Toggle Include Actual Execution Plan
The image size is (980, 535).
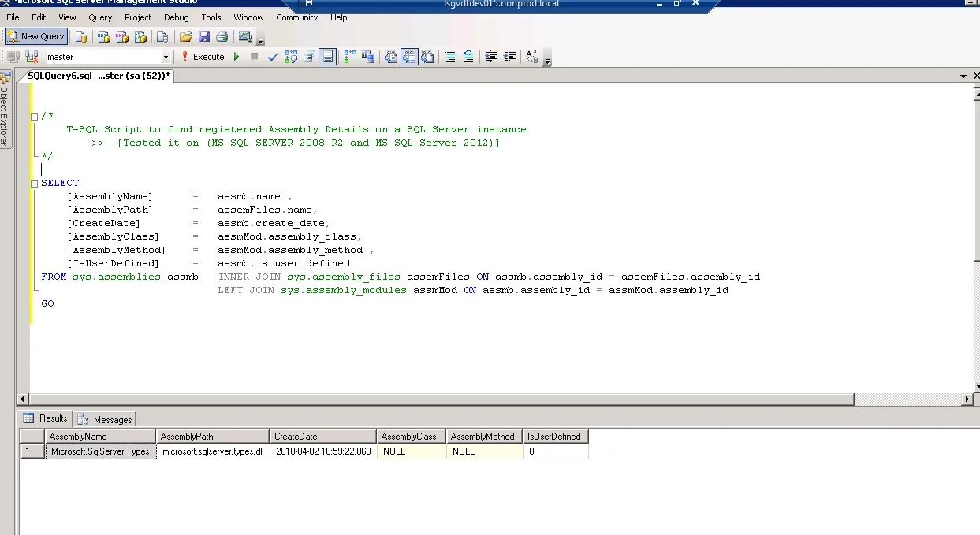pos(349,57)
